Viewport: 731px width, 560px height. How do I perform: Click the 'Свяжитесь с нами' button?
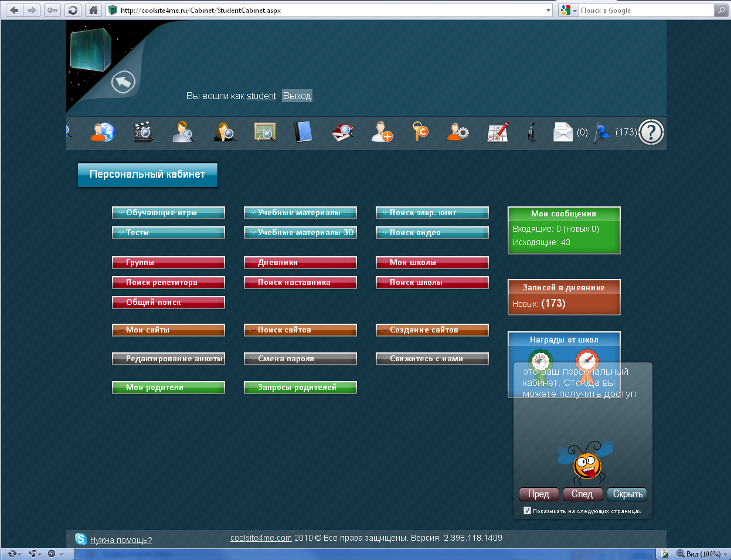[432, 359]
